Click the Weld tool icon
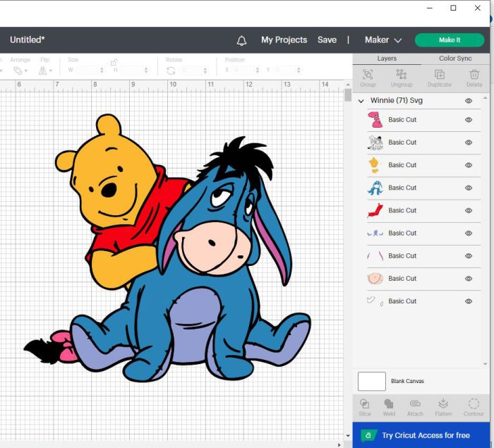 pyautogui.click(x=389, y=404)
